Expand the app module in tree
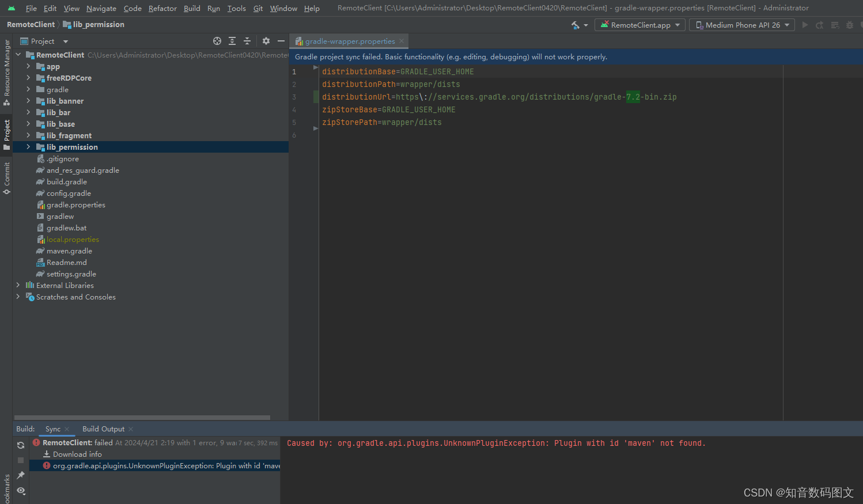The width and height of the screenshot is (863, 504). pos(28,66)
